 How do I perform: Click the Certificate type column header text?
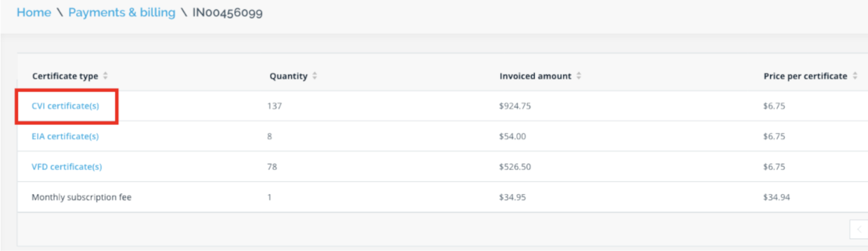click(x=65, y=76)
